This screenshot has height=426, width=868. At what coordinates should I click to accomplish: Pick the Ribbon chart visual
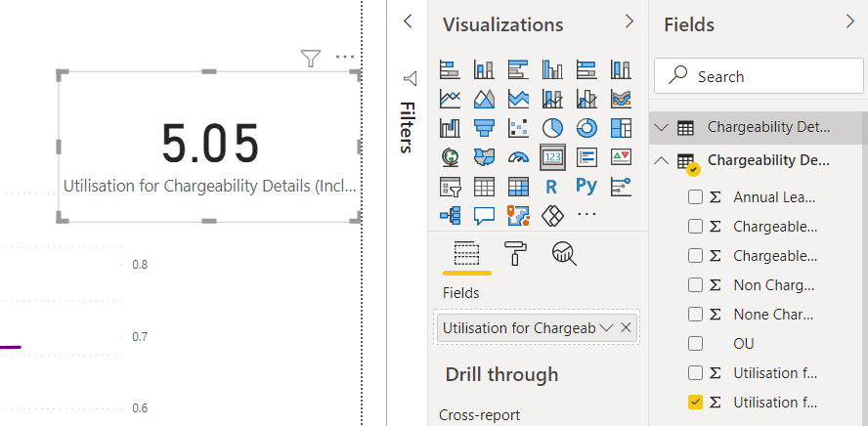tap(621, 99)
